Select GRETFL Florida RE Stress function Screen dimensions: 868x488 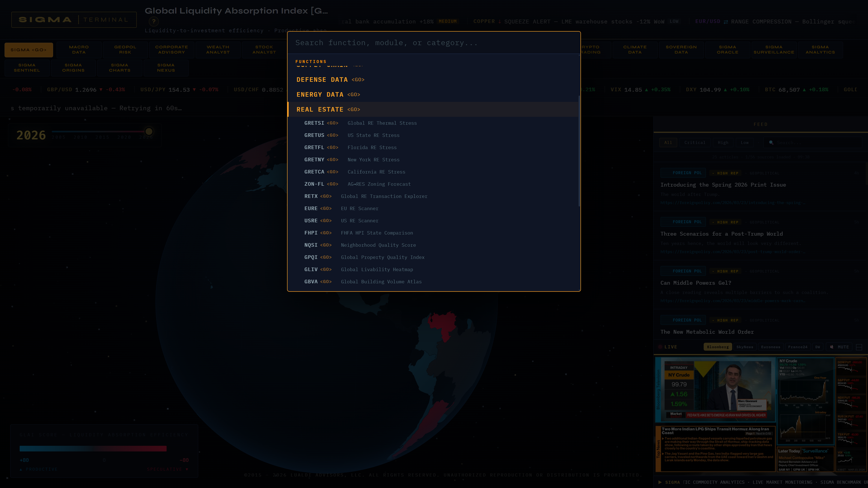433,148
